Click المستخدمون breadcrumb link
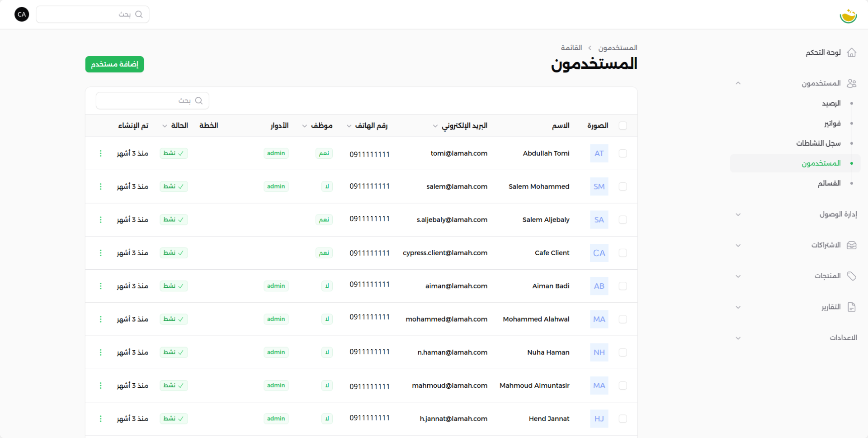Screen dimensions: 868x438 coord(618,48)
